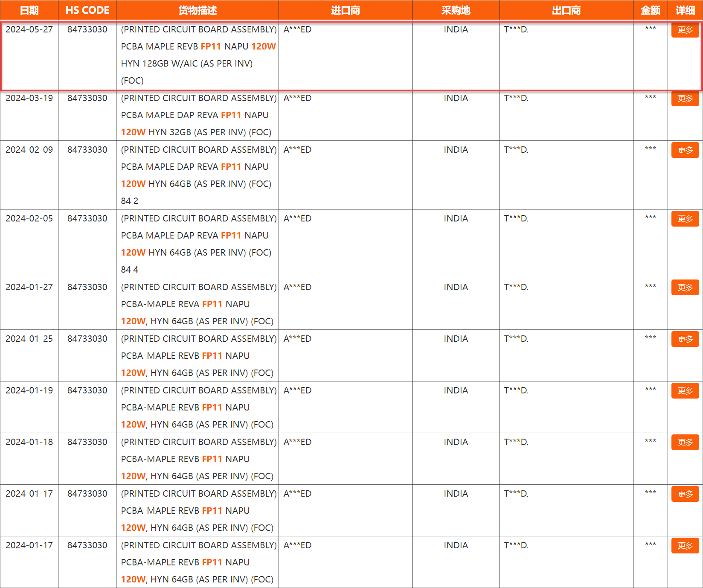The width and height of the screenshot is (703, 588).
Task: Click 更多 button on the 2024-03-19 row
Action: point(685,99)
